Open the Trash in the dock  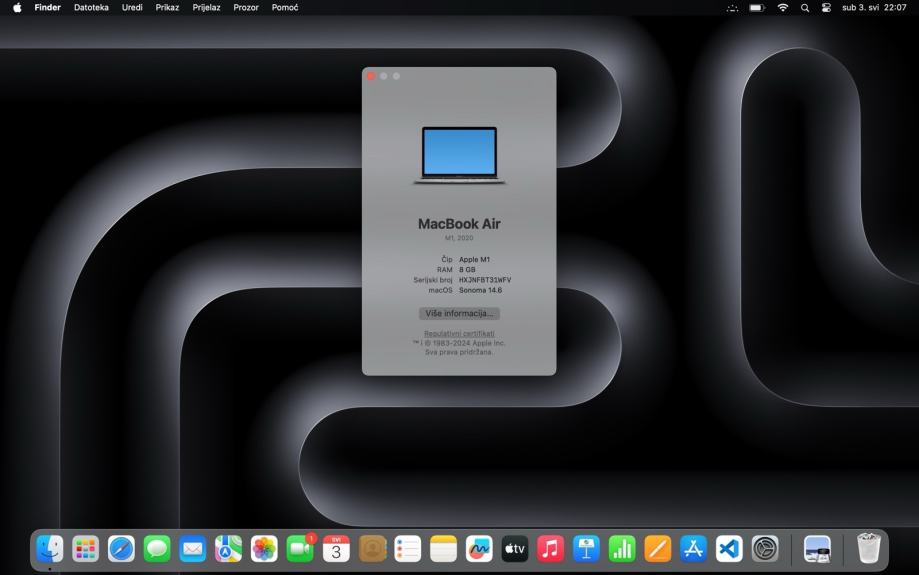[868, 548]
